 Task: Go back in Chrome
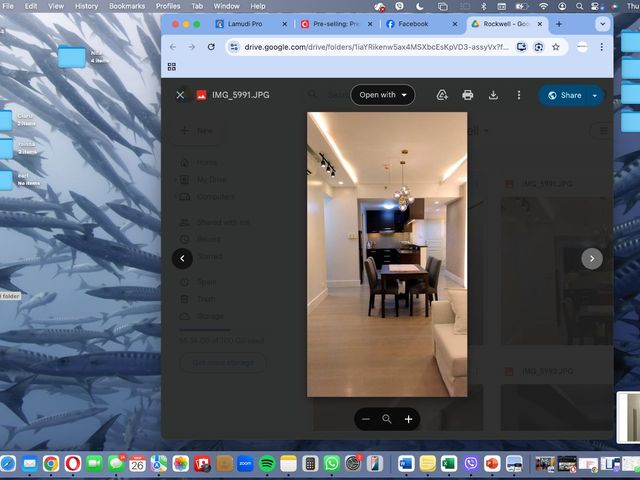(x=173, y=47)
